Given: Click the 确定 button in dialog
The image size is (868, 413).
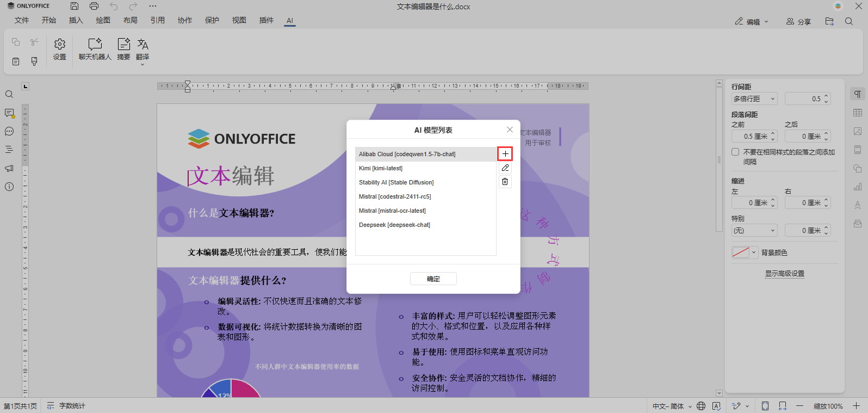Looking at the screenshot, I should (x=433, y=279).
